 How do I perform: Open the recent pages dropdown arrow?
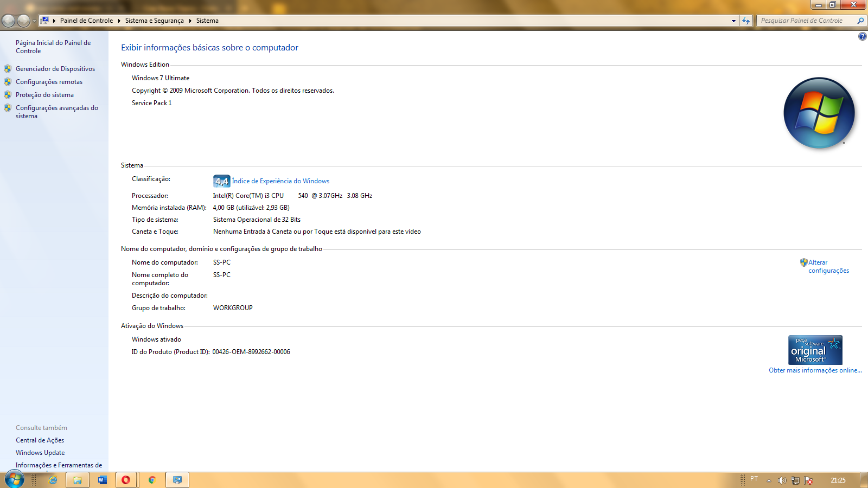(34, 21)
